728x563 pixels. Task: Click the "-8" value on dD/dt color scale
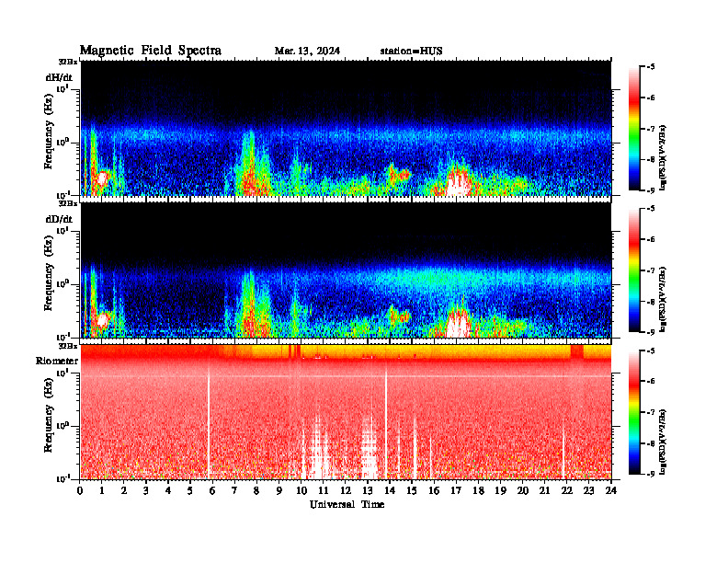[x=651, y=301]
